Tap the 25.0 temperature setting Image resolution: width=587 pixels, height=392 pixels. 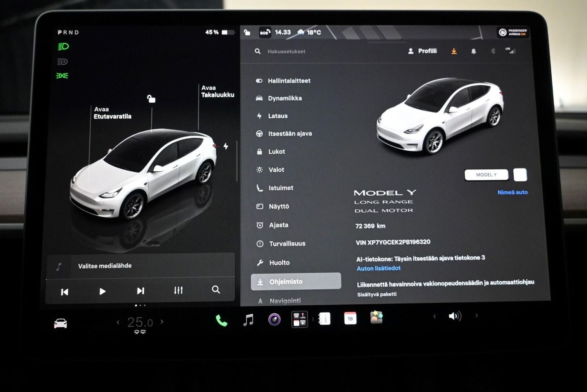[x=140, y=322]
